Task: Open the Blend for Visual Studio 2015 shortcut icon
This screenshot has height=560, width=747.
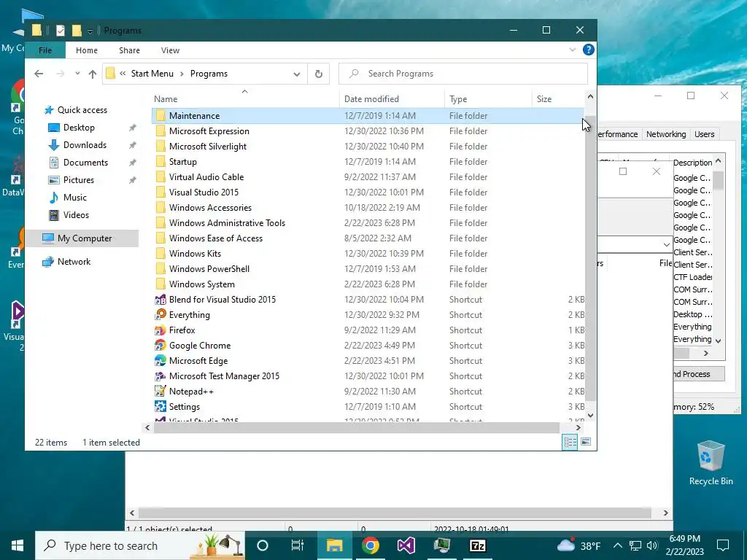Action: point(160,300)
